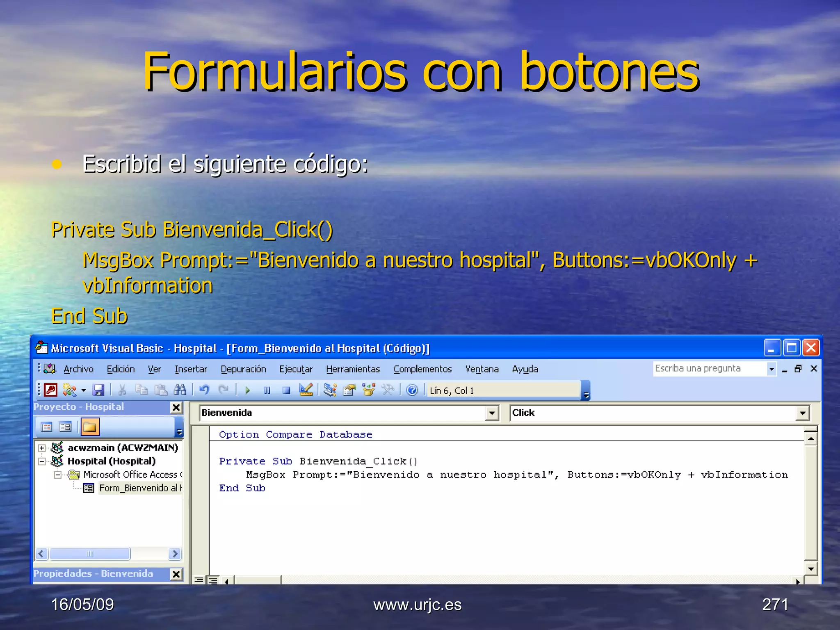
Task: Click the Project Explorer toolbar icon
Action: tap(330, 390)
